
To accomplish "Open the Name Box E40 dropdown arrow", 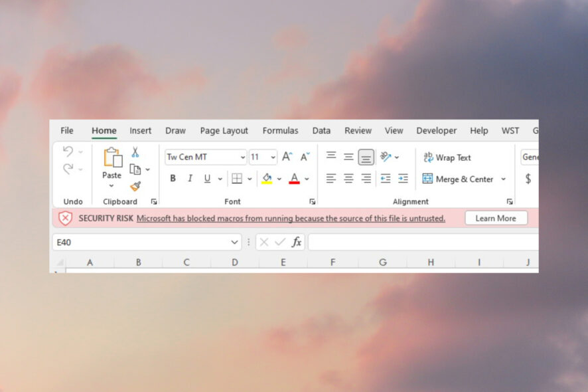I will tap(235, 243).
